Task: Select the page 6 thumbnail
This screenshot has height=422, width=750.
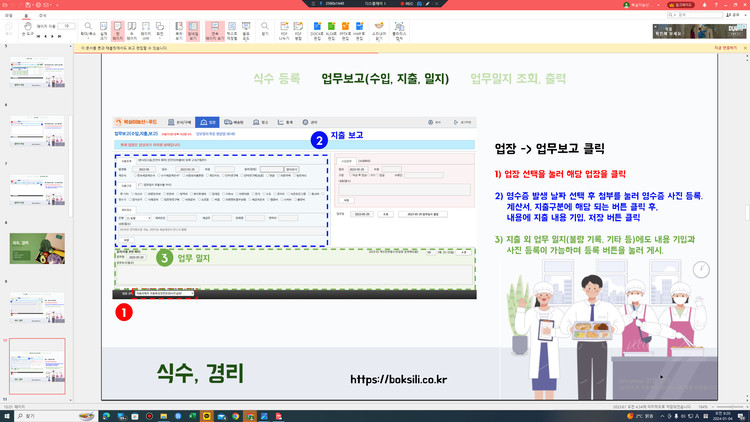Action: coord(37,131)
